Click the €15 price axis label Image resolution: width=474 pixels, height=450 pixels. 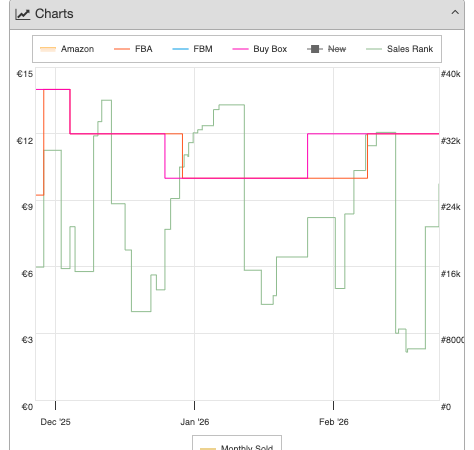pos(25,74)
